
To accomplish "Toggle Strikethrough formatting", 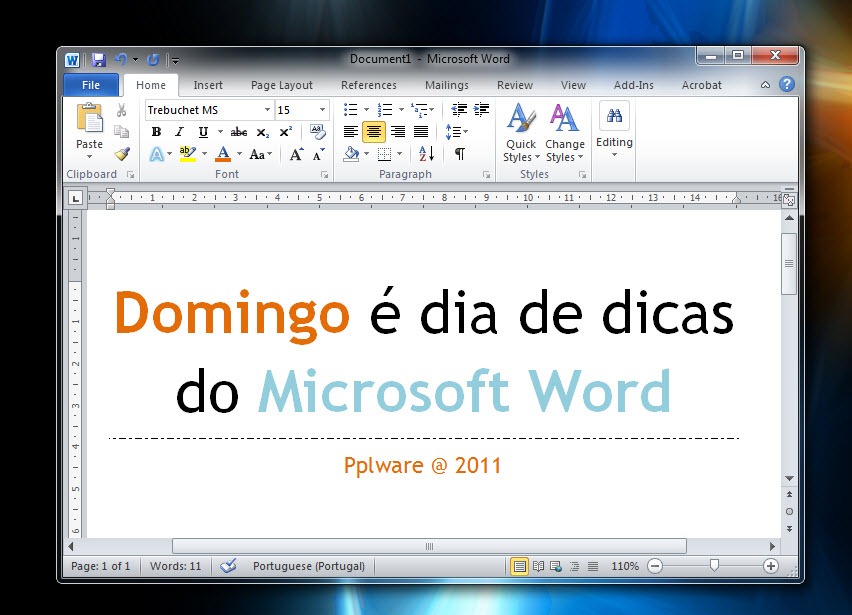I will [239, 132].
